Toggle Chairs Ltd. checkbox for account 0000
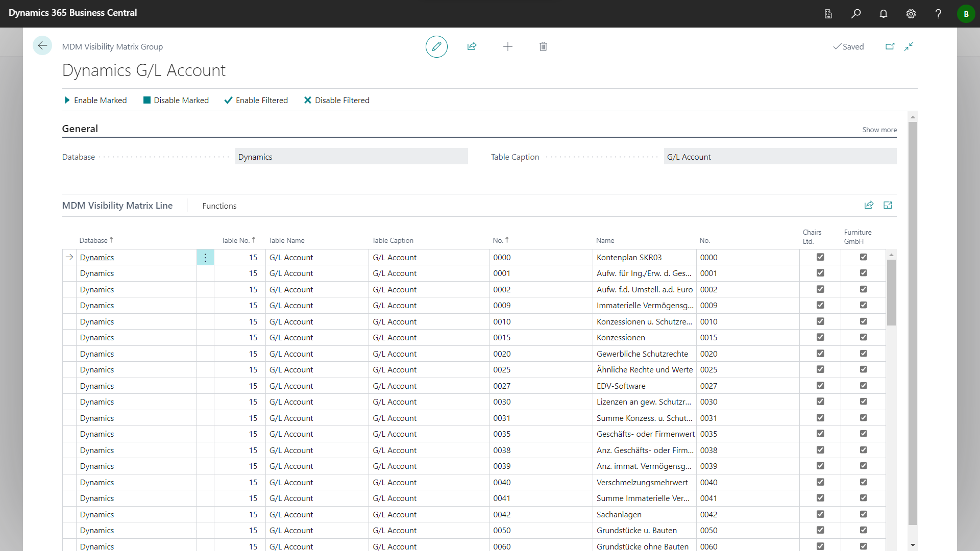The width and height of the screenshot is (980, 551). pyautogui.click(x=820, y=257)
